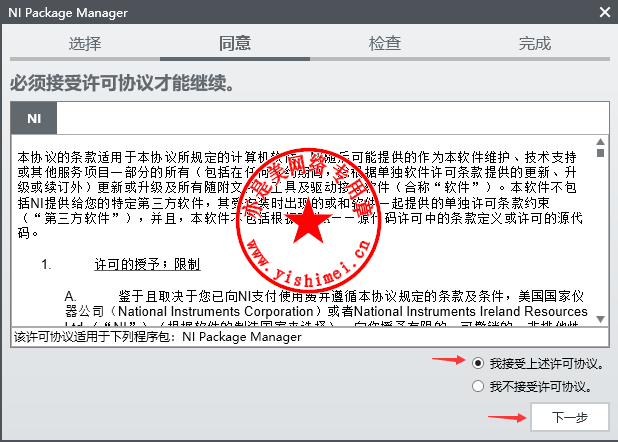The image size is (618, 442).
Task: Select the NI license tab
Action: [x=34, y=118]
